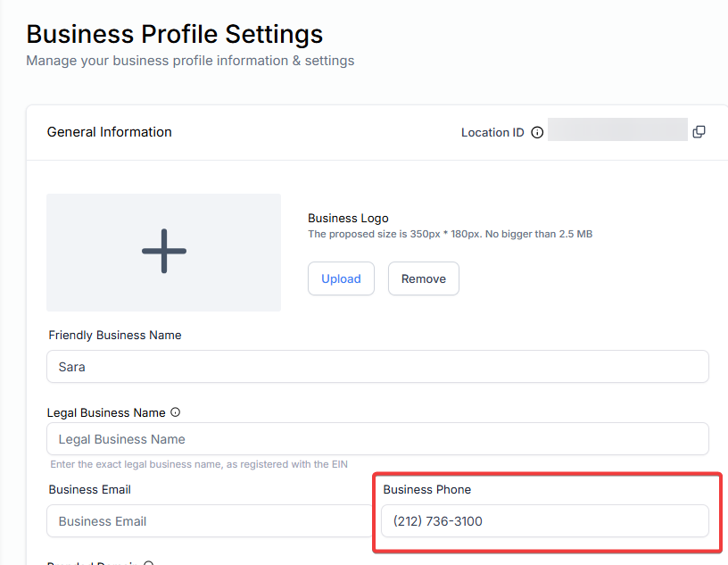
Task: Select the Business Email text field
Action: 207,521
